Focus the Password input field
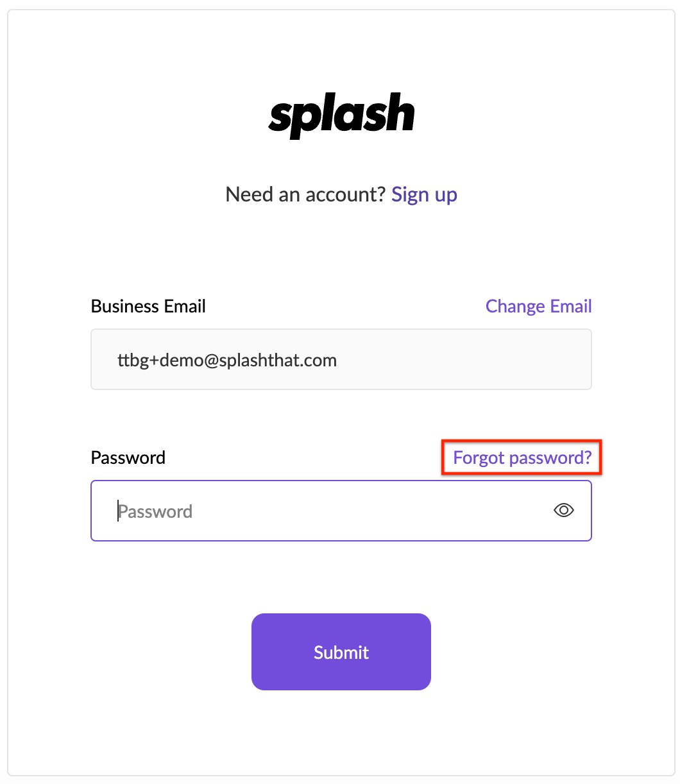 pos(341,511)
